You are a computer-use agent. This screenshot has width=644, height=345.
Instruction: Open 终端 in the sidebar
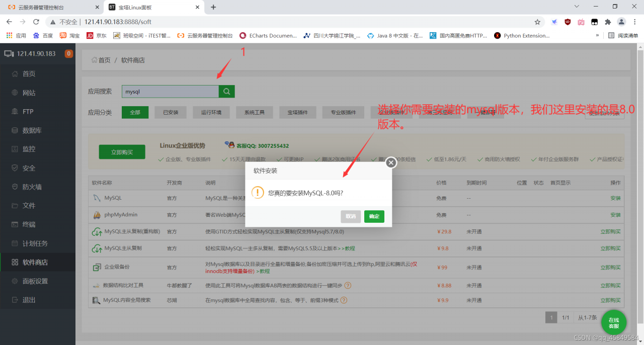[29, 224]
